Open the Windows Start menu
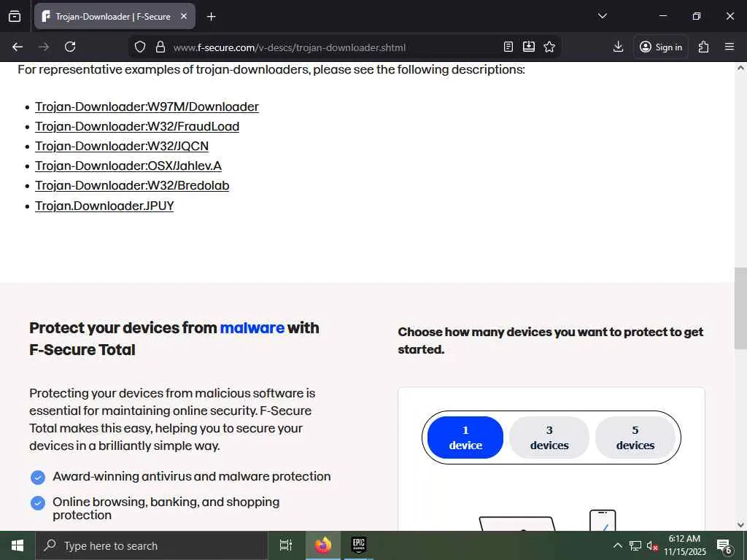This screenshot has width=747, height=560. pyautogui.click(x=18, y=545)
